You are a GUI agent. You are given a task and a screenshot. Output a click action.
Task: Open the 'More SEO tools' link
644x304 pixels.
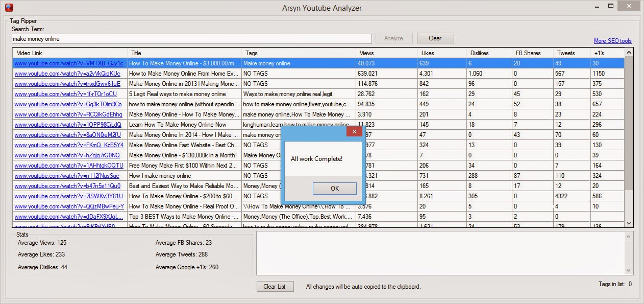tap(612, 40)
